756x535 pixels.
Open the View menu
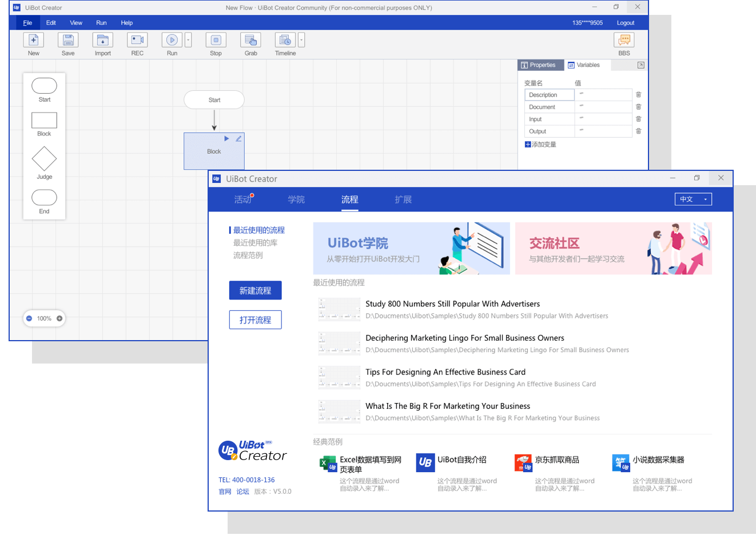coord(76,23)
